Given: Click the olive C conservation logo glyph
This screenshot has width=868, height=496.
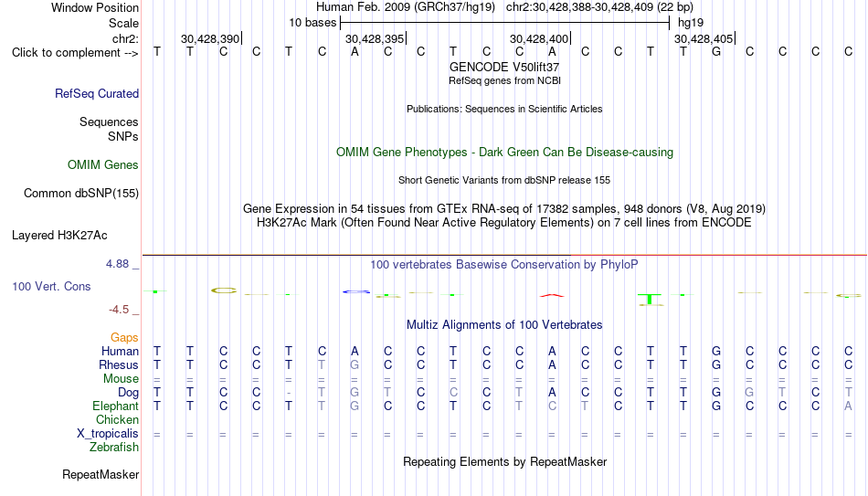Looking at the screenshot, I should click(x=224, y=290).
